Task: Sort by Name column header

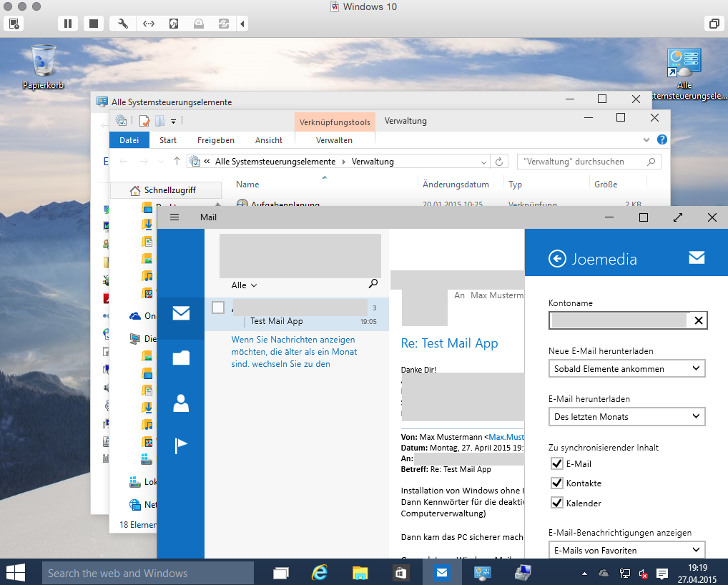Action: pyautogui.click(x=247, y=185)
